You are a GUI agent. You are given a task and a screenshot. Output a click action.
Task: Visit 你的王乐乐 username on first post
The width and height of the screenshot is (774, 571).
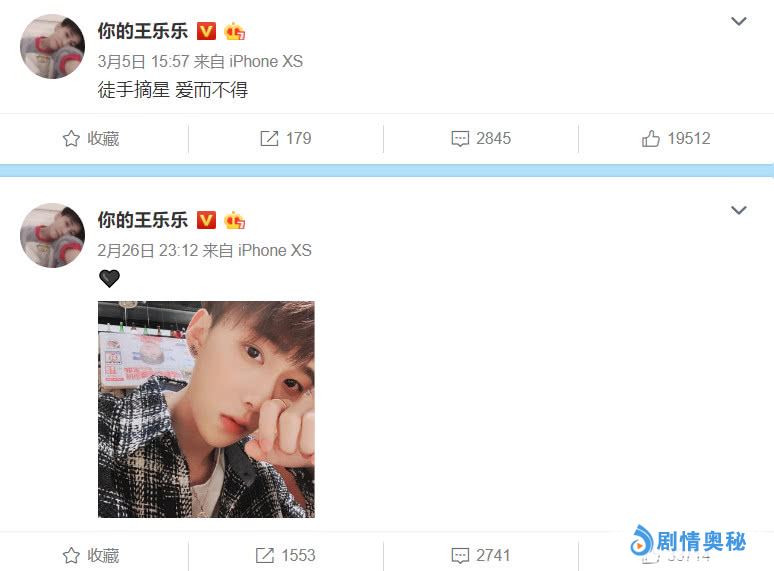(x=143, y=31)
